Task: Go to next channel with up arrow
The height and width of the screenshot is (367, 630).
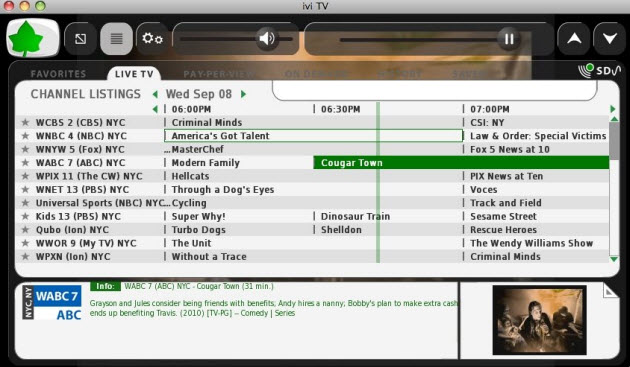Action: pyautogui.click(x=574, y=39)
